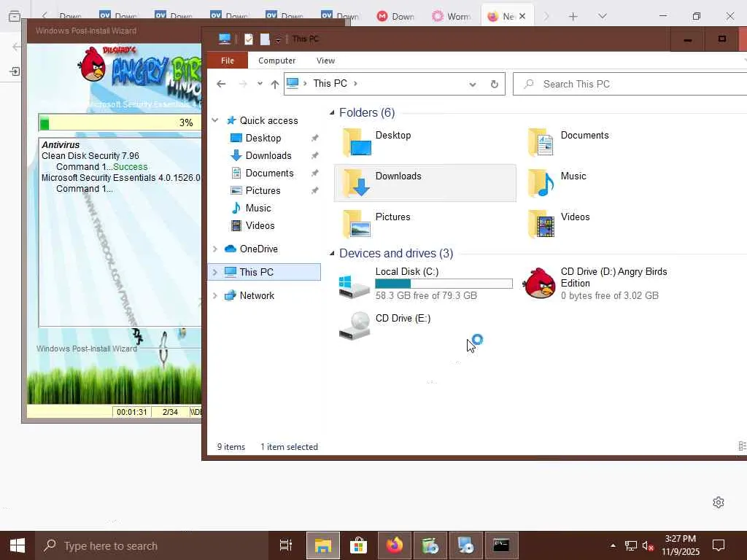Screen dimensions: 747x560
Task: Switch to the Worm browser tab
Action: [x=452, y=16]
